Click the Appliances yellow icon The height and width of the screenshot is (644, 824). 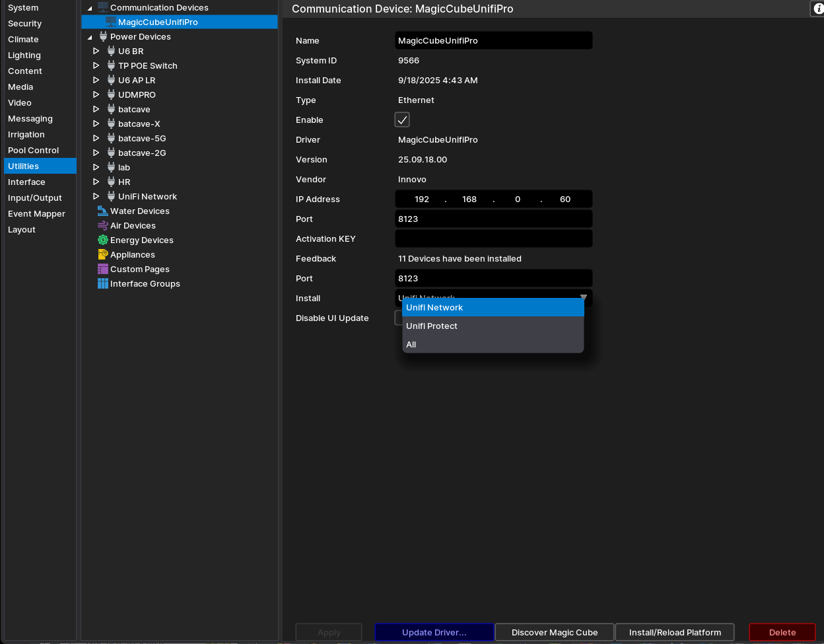coord(102,255)
